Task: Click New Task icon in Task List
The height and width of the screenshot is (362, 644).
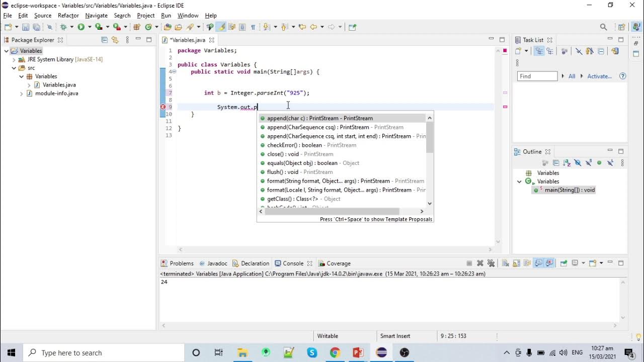Action: click(x=518, y=51)
